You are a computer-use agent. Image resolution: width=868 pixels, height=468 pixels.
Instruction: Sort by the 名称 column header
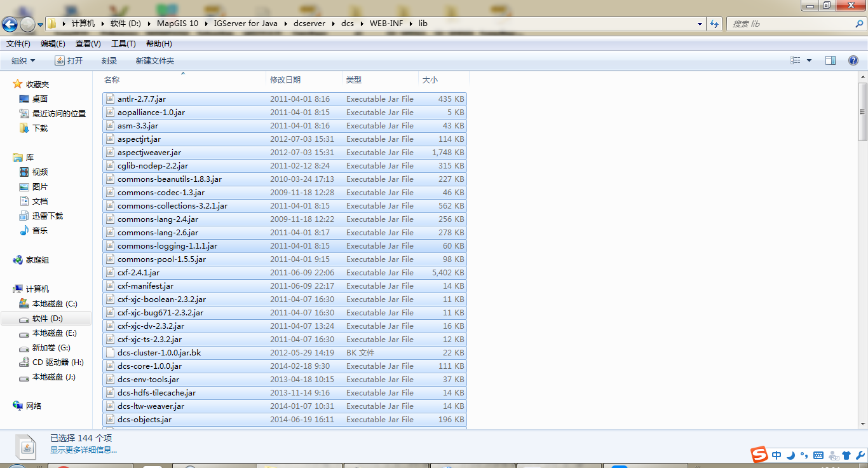183,79
